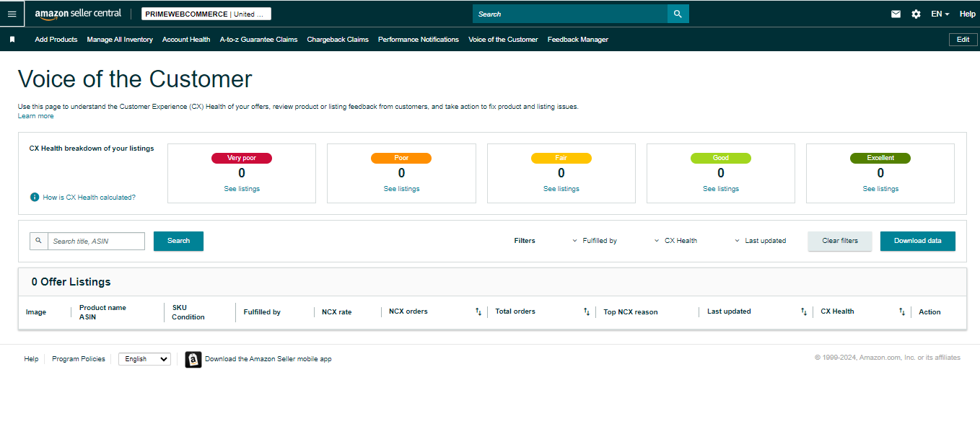
Task: Click the Action column header
Action: pos(929,312)
